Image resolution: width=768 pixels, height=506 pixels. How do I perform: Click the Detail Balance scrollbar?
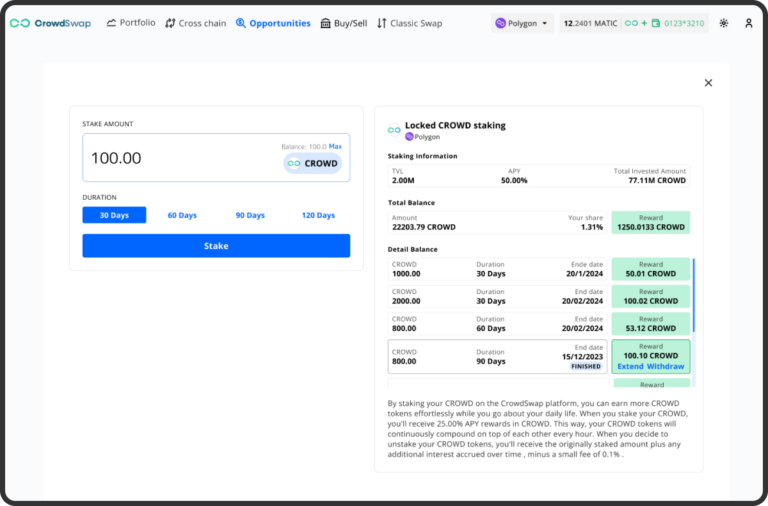pyautogui.click(x=694, y=300)
